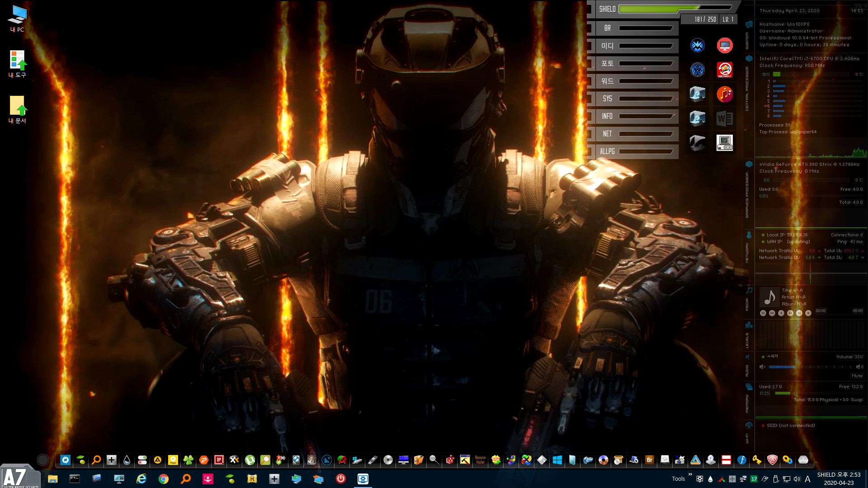Click the red power button on taskbar
The height and width of the screenshot is (488, 868).
pos(340,479)
